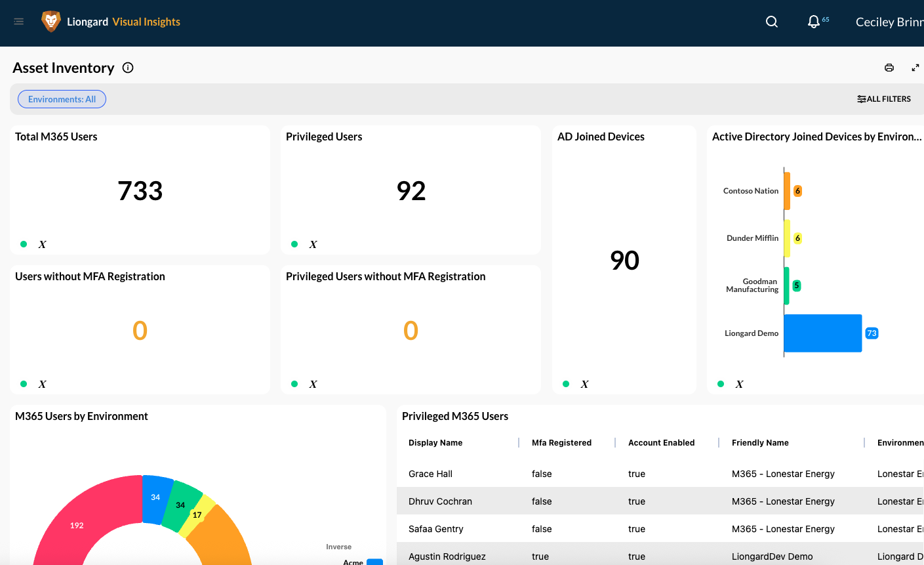The width and height of the screenshot is (924, 565).
Task: Open the hamburger navigation menu
Action: click(19, 22)
